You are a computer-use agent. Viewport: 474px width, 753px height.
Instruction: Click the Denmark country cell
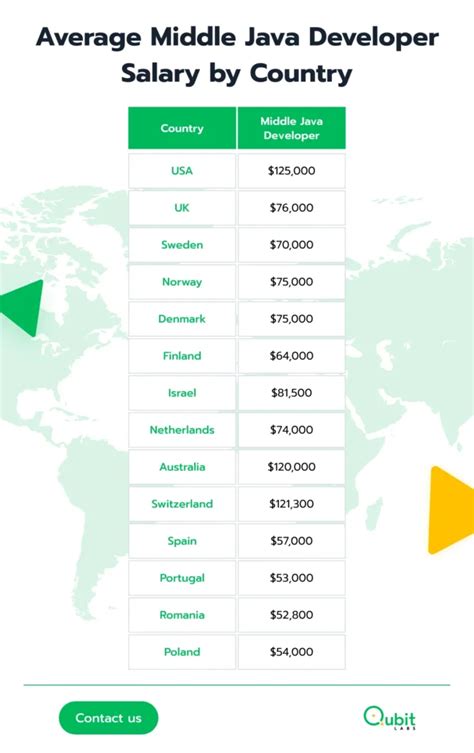point(182,318)
